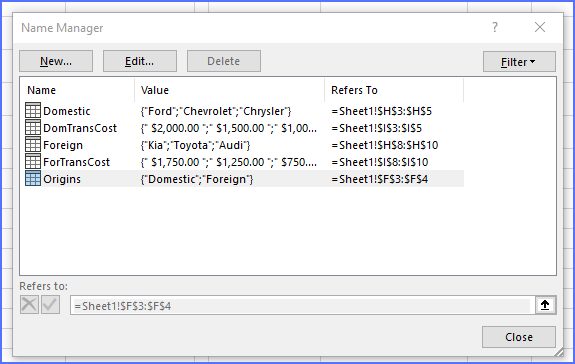Open the Filter dropdown
575x364 pixels.
click(519, 62)
